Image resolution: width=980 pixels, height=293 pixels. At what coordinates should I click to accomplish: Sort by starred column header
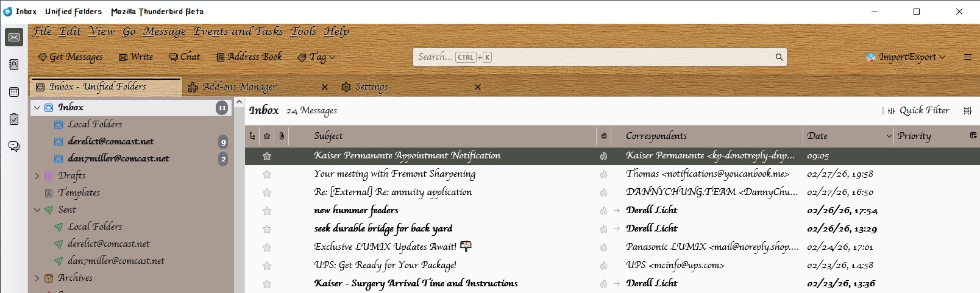[x=267, y=136]
